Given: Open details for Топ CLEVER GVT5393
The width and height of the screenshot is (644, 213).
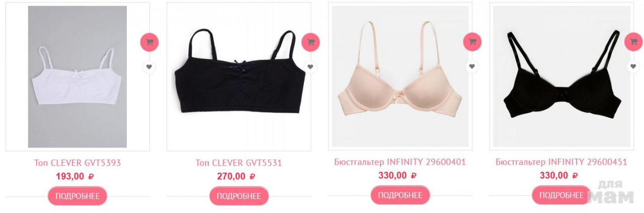Looking at the screenshot, I should (77, 196).
